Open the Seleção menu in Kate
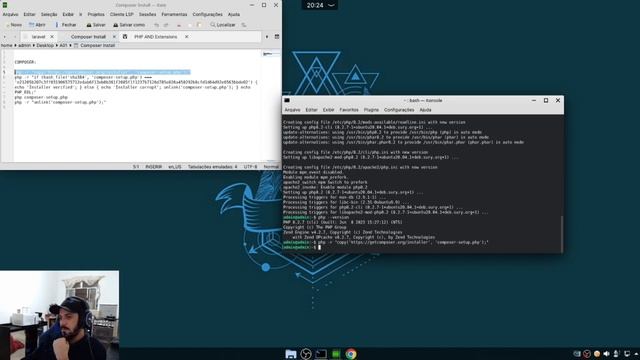The image size is (640, 360). 49,14
